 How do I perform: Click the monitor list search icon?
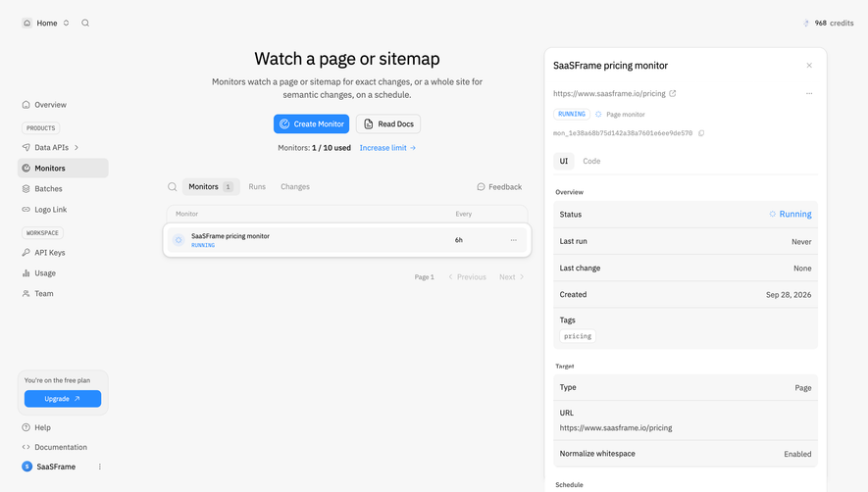tap(173, 187)
